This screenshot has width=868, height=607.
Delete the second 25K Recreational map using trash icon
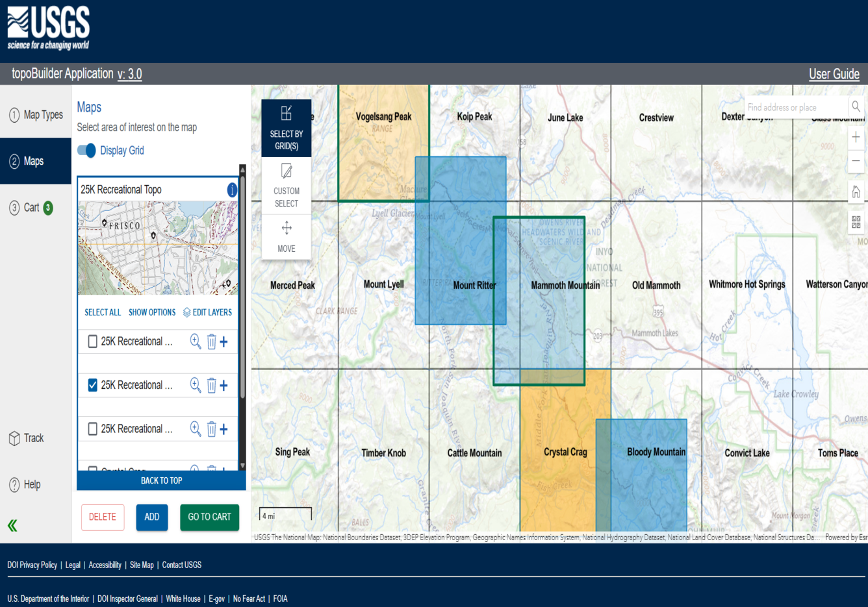[x=211, y=385]
